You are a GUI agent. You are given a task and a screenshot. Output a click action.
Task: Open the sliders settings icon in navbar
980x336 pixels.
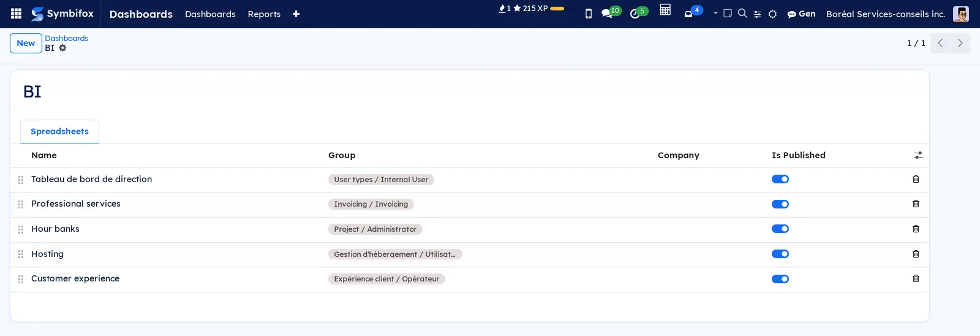point(758,14)
